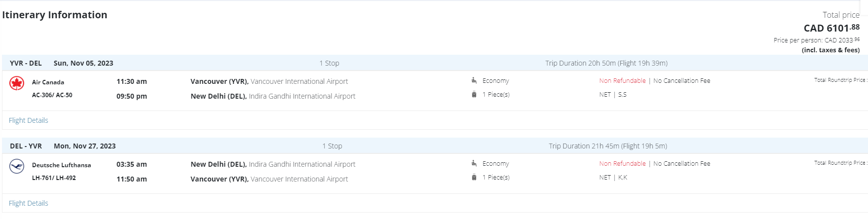Click flight number LH-761/ LH-492
This screenshot has width=868, height=219.
54,178
